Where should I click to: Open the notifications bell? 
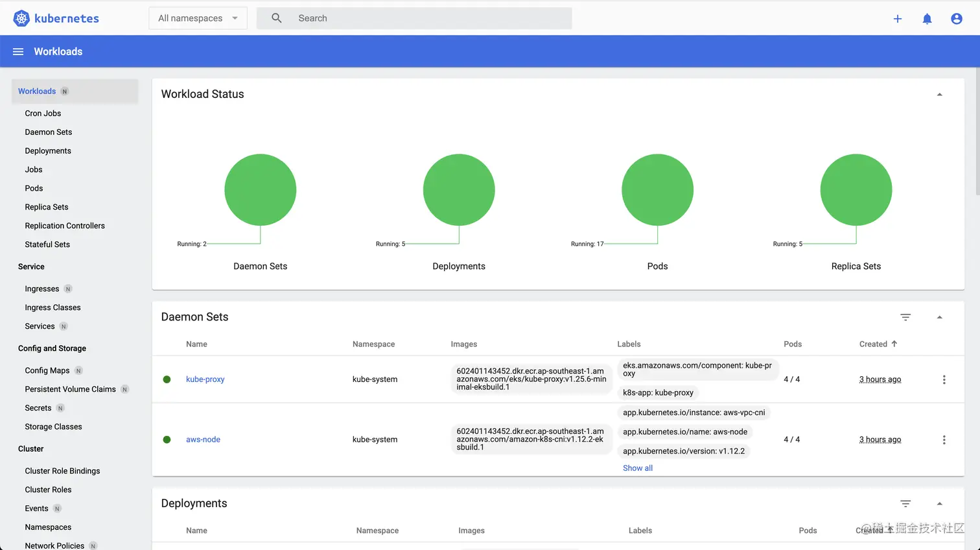pyautogui.click(x=927, y=19)
